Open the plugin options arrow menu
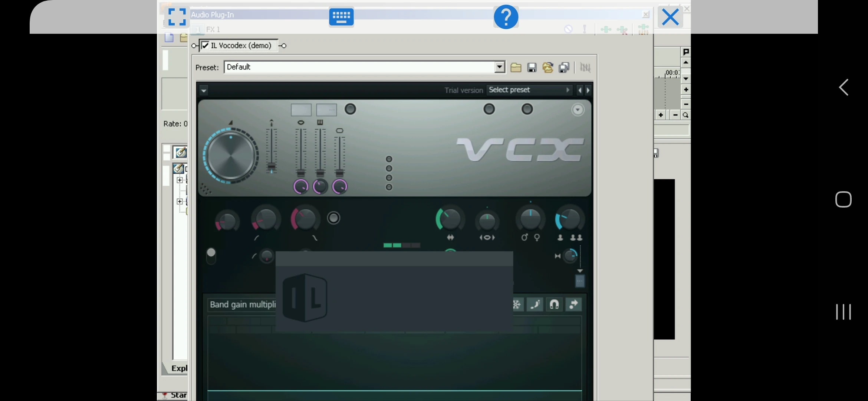 tap(204, 90)
